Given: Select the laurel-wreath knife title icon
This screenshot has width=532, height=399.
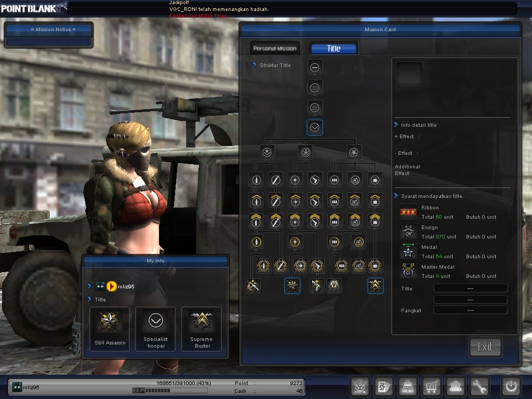Looking at the screenshot, I should [281, 266].
